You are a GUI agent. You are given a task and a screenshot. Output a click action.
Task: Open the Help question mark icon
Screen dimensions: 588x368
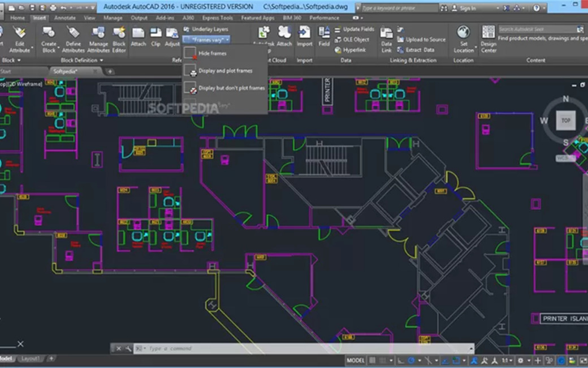[x=536, y=7]
